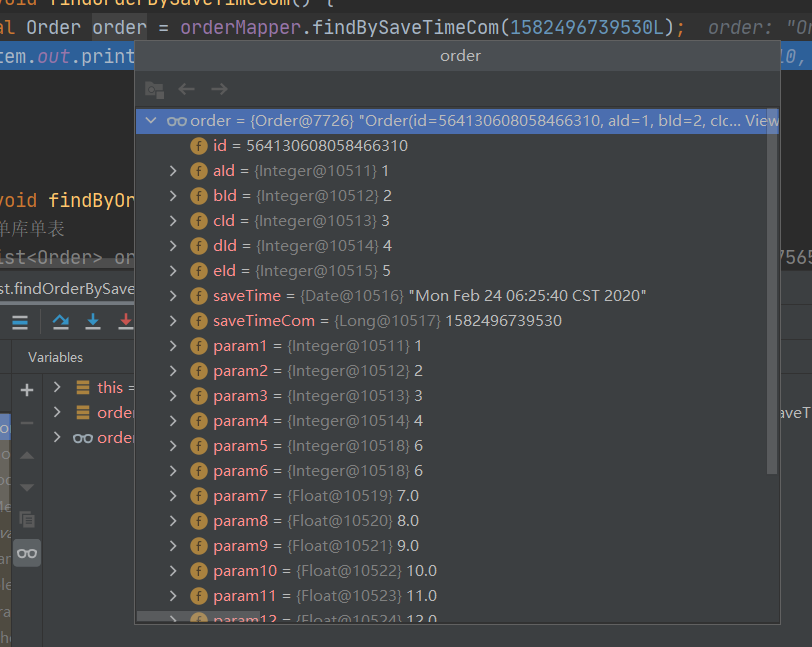
Task: Click the Step Over debugger icon
Action: [61, 322]
